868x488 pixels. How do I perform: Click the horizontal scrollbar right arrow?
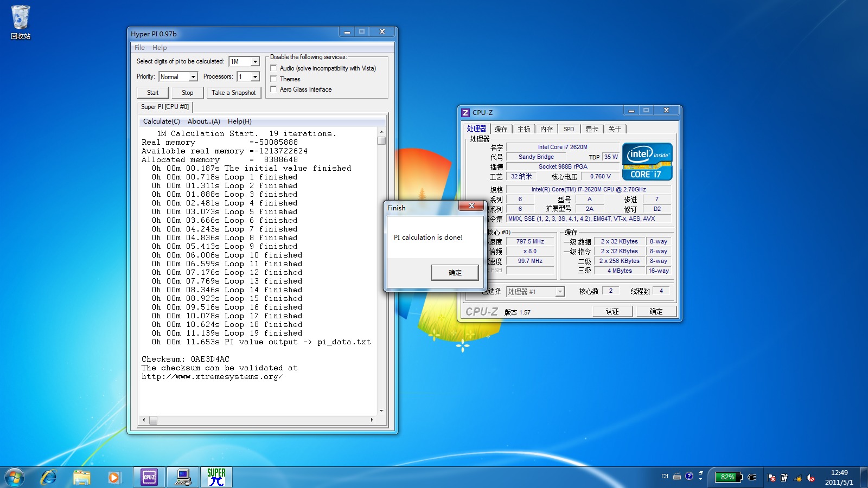(x=372, y=420)
